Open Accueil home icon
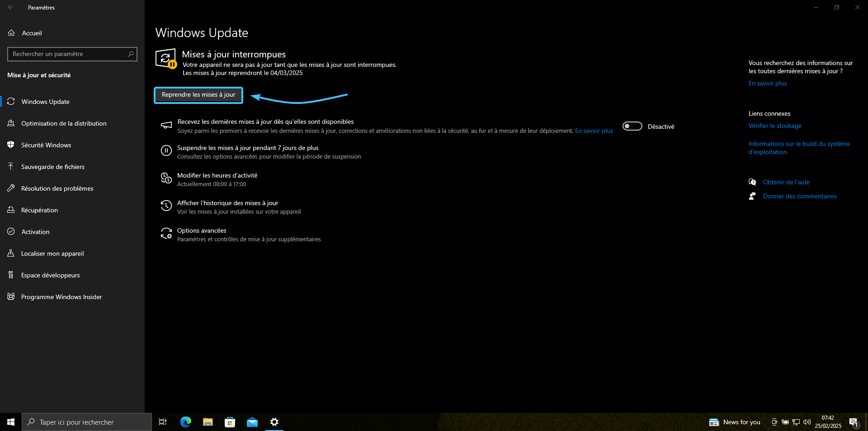Viewport: 868px width, 431px height. (11, 33)
